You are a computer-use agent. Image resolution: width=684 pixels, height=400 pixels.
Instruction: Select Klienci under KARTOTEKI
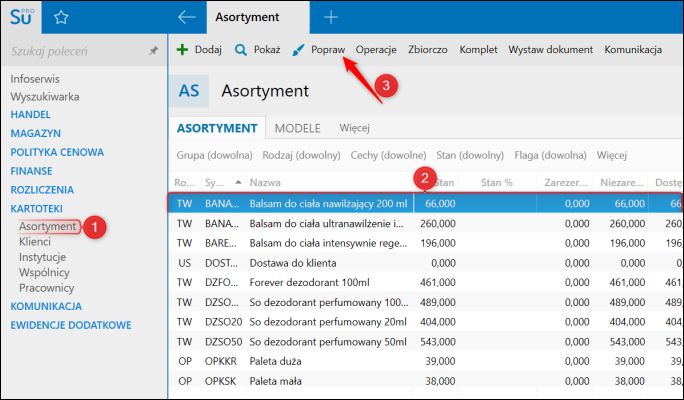tap(35, 242)
